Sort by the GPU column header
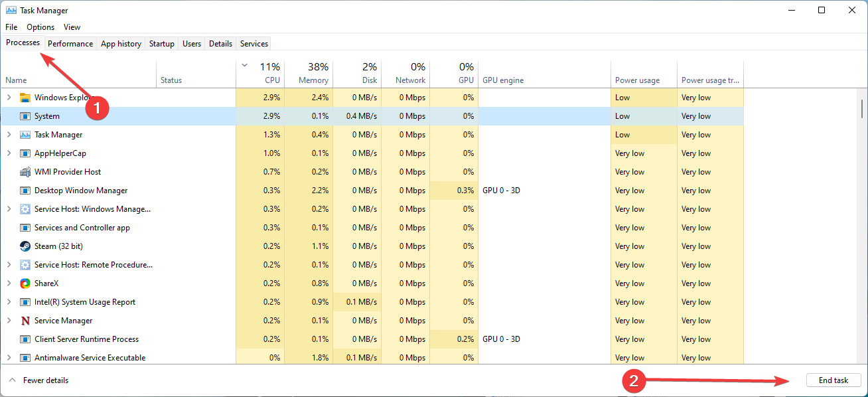This screenshot has width=868, height=397. coord(454,74)
